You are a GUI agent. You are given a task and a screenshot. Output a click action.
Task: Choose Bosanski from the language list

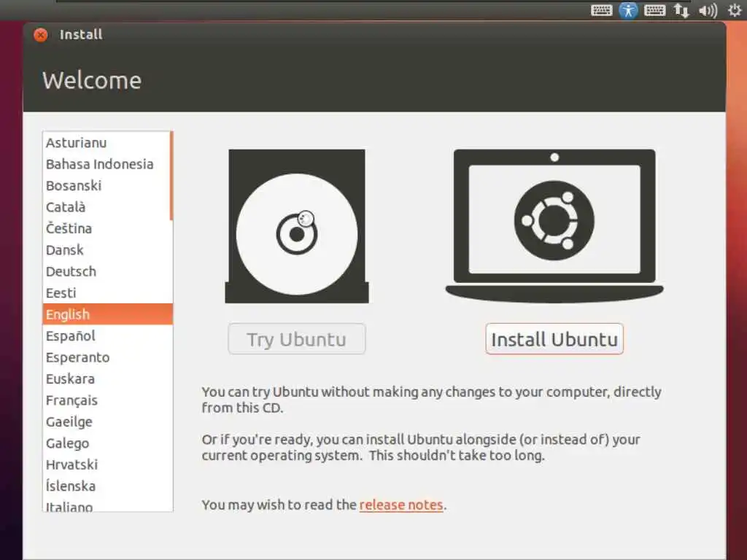(x=108, y=186)
